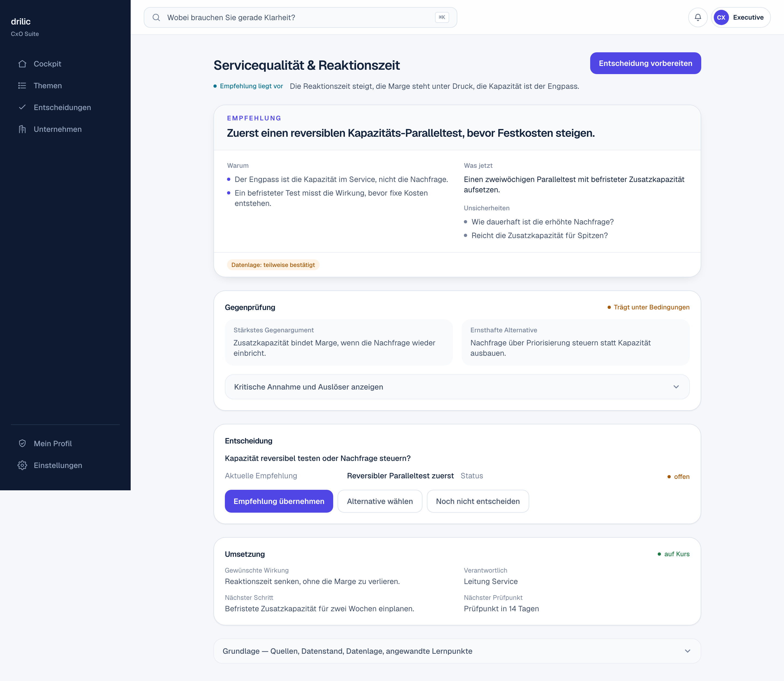This screenshot has height=681, width=784.
Task: Click the Entscheidungen checkmark icon
Action: [x=22, y=107]
